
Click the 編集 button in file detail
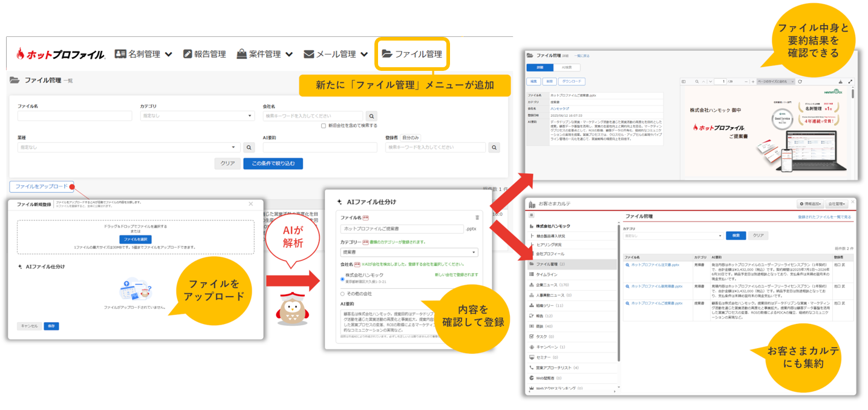click(534, 81)
